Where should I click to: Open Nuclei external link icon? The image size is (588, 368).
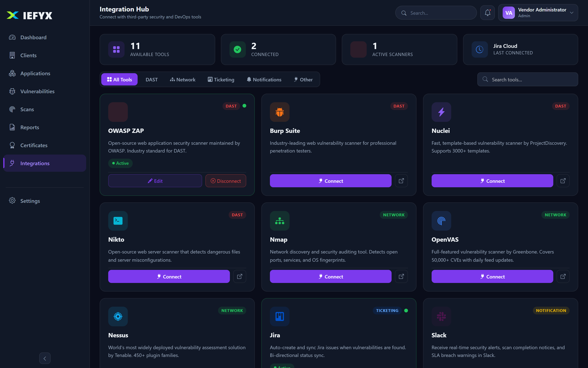563,181
